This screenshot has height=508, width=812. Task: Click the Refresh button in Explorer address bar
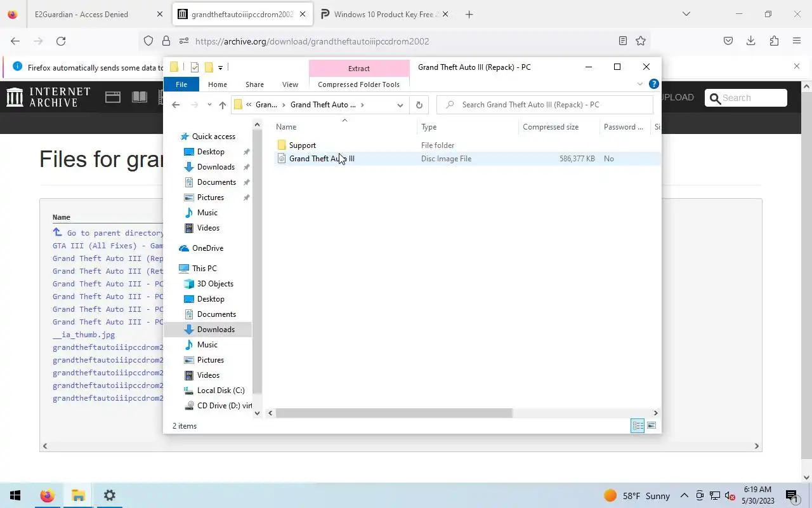coord(419,105)
